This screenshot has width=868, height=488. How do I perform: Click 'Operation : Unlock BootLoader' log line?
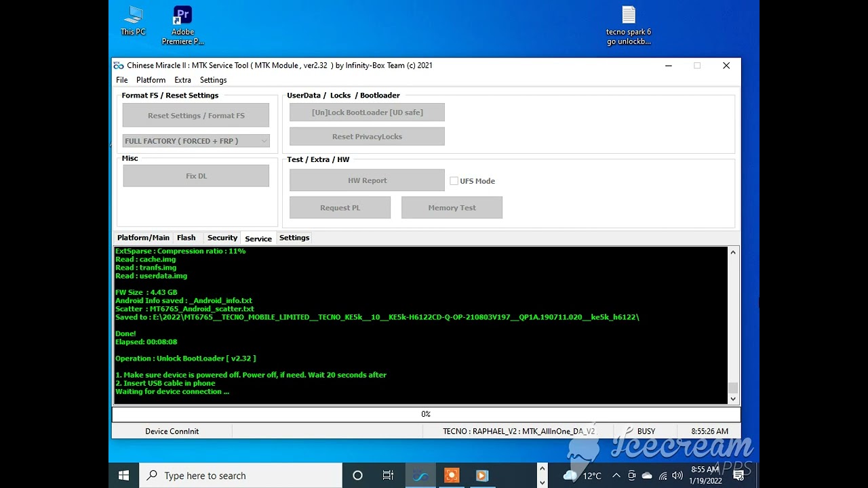(186, 359)
